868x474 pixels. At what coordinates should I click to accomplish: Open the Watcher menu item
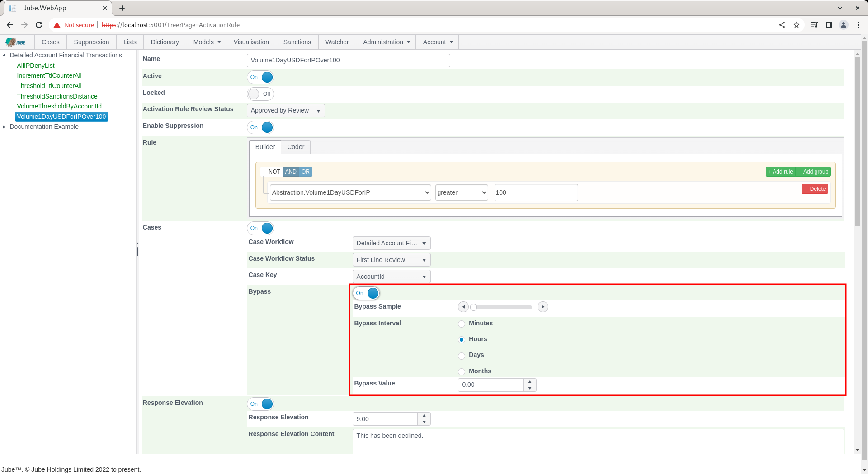(x=337, y=42)
